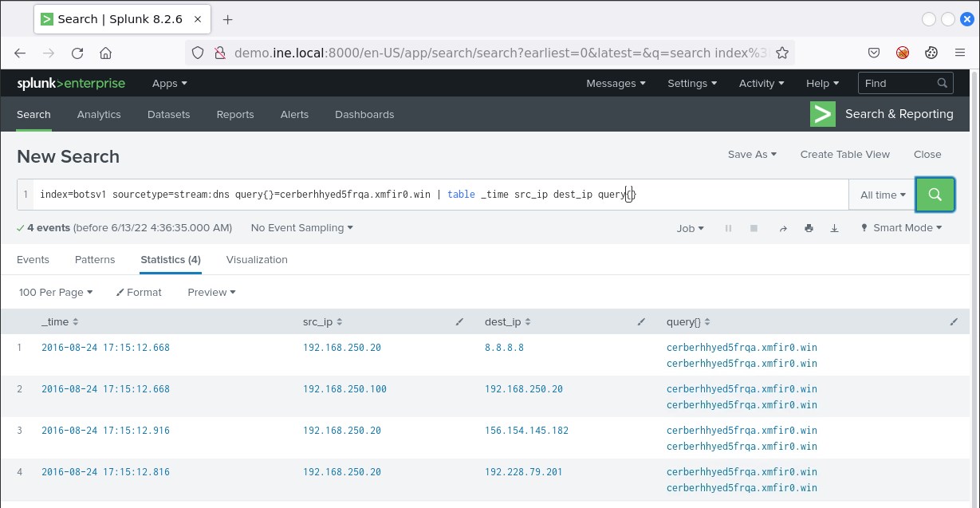
Task: Click the stop job icon
Action: (x=754, y=228)
